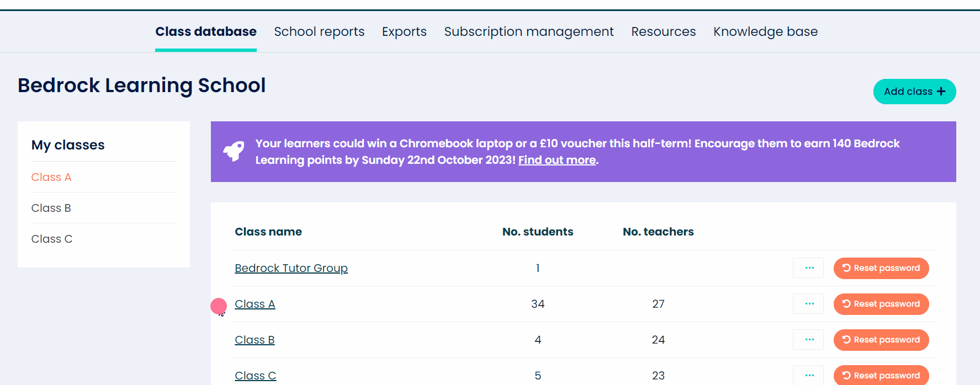Click the Add class button
980x385 pixels.
pos(914,92)
